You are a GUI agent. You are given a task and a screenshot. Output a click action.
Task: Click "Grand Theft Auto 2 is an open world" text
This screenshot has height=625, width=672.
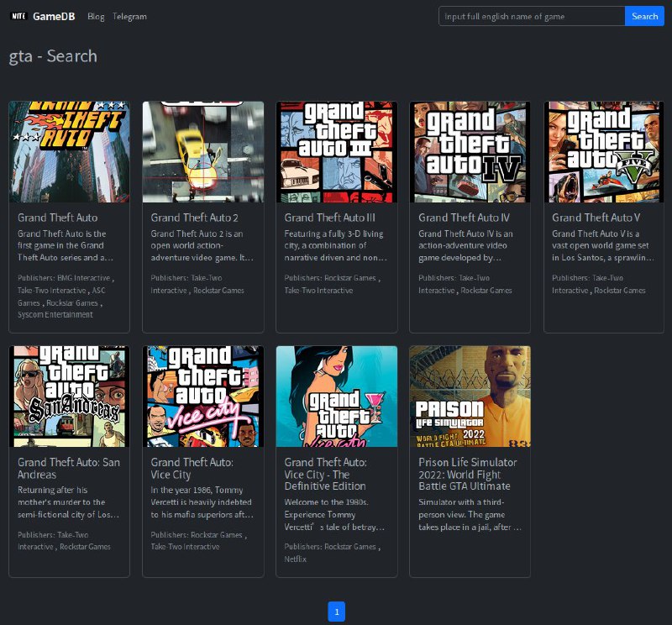coord(202,245)
